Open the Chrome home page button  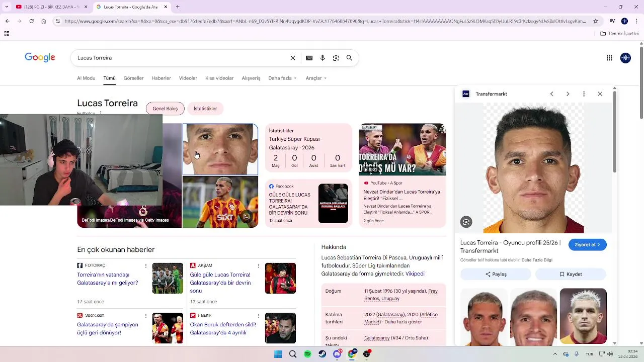point(43,21)
